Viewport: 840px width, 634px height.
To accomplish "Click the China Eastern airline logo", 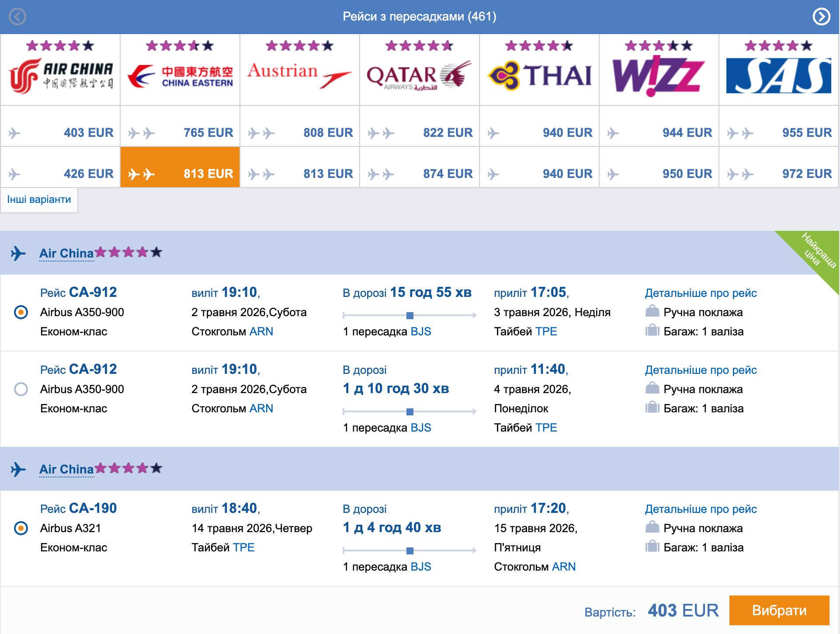I will pos(180,76).
